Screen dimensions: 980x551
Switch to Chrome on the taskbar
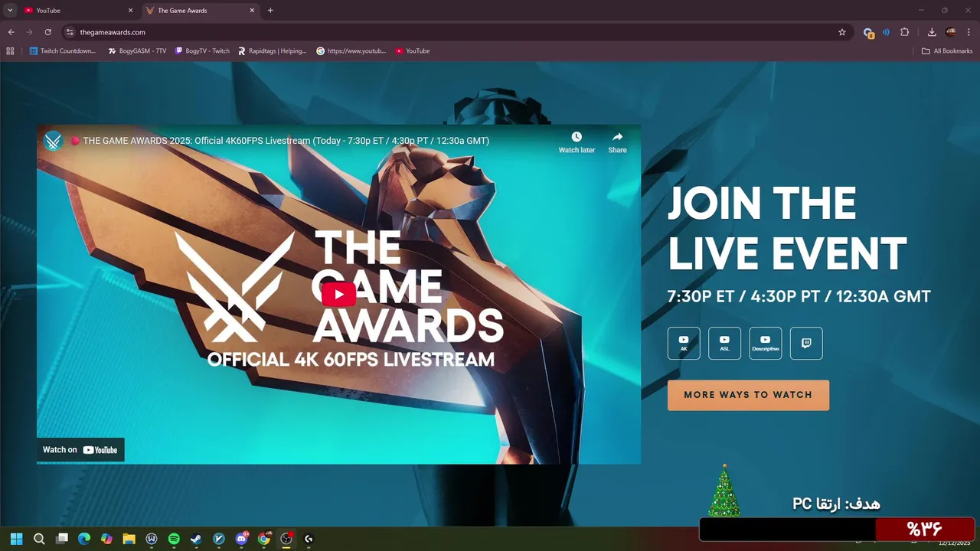(264, 539)
